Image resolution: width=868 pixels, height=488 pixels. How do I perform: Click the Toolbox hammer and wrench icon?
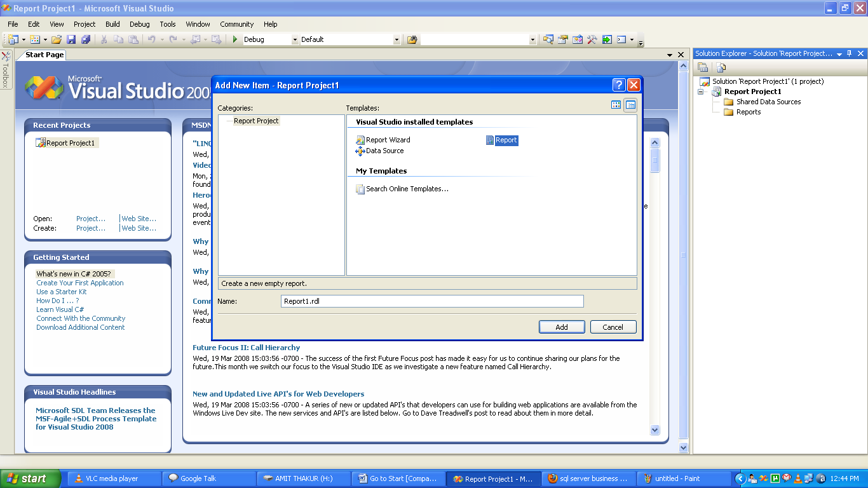(592, 39)
